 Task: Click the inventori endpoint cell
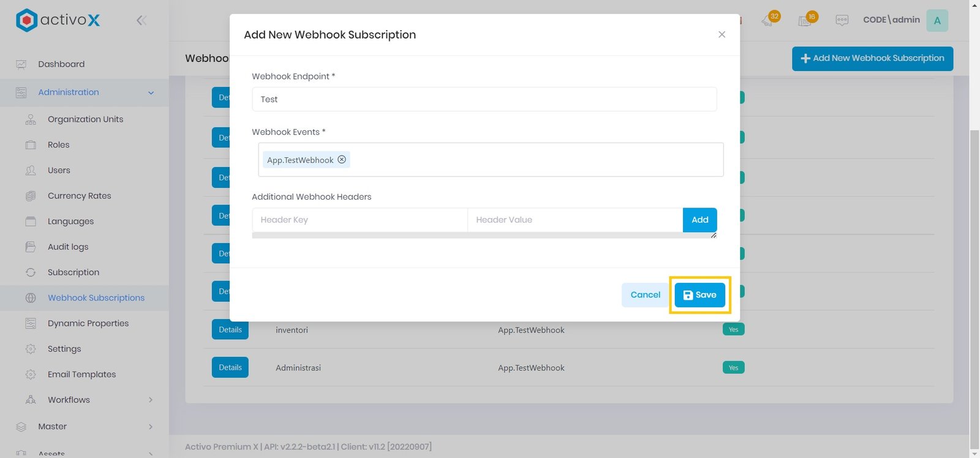(292, 330)
